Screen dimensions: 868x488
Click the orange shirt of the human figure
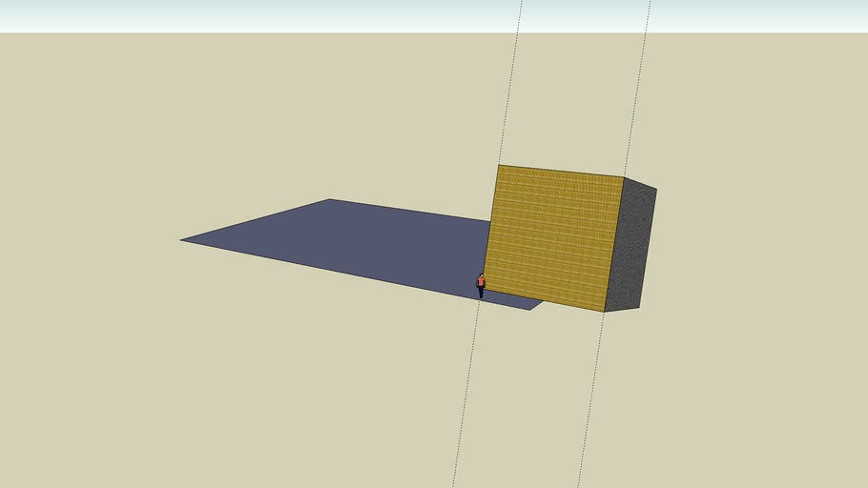point(481,281)
